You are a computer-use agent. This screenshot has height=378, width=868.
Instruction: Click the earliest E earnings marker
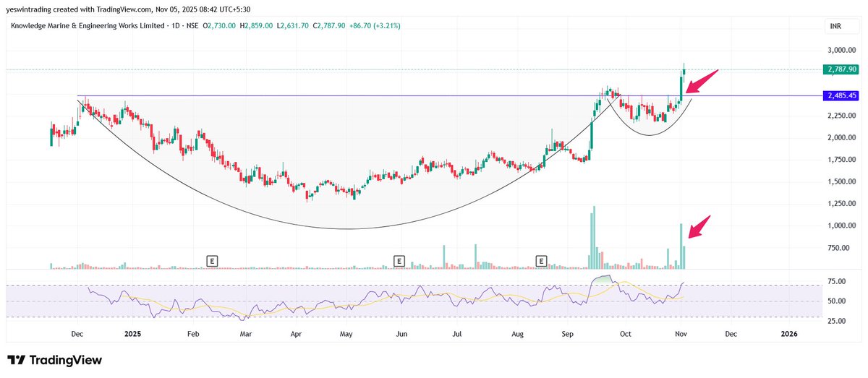pos(213,259)
